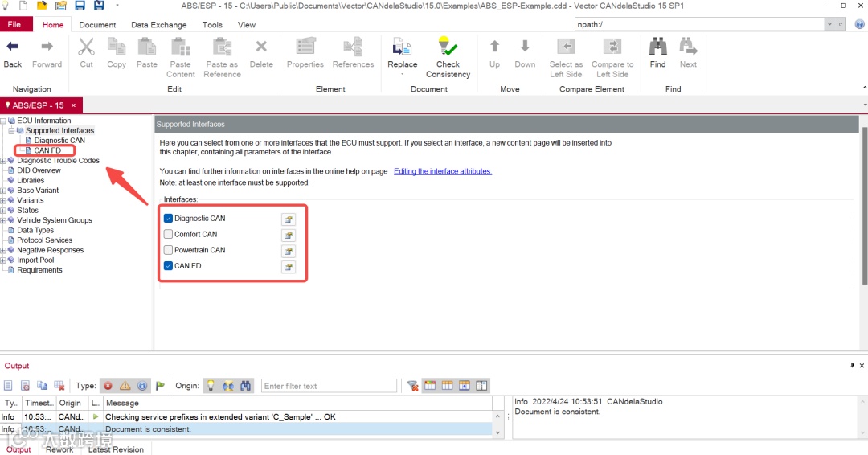Expand the Diagnostic Trouble Codes node
Viewport: 868px width, 455px height.
[x=3, y=161]
